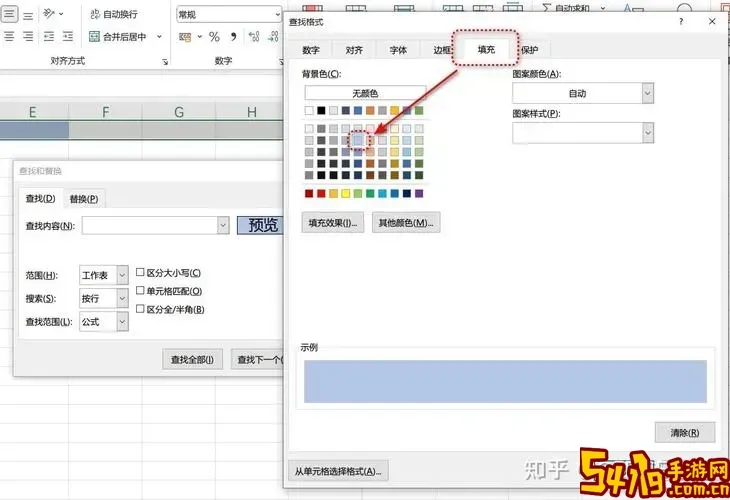Viewport: 730px width, 500px height.
Task: Toggle 自动换行 wrap text
Action: tap(114, 14)
